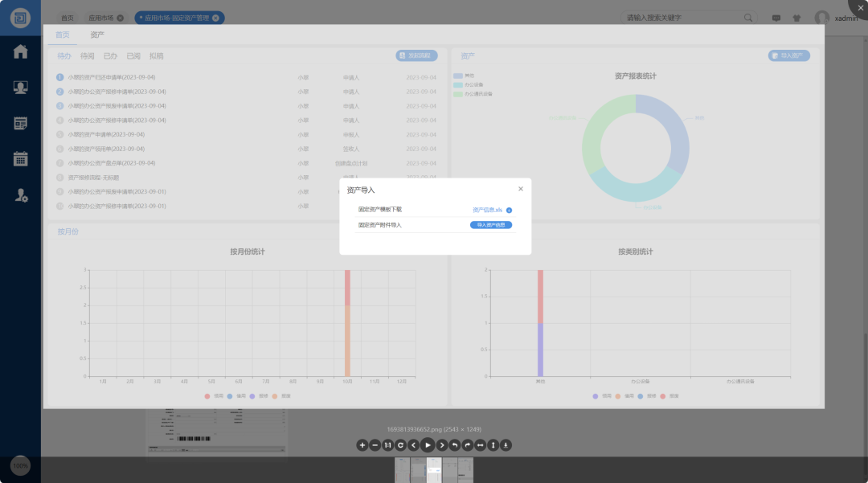Click the search magnifier icon
The width and height of the screenshot is (868, 483).
pos(748,18)
